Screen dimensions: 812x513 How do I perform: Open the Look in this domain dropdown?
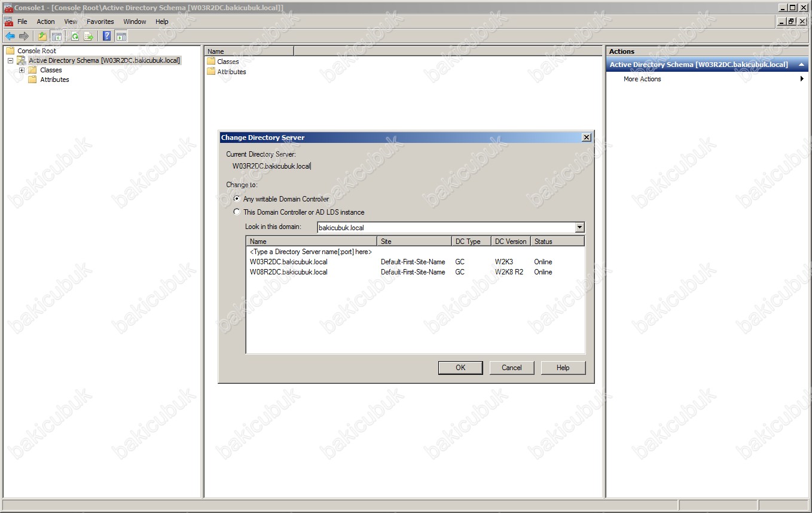[x=579, y=228]
